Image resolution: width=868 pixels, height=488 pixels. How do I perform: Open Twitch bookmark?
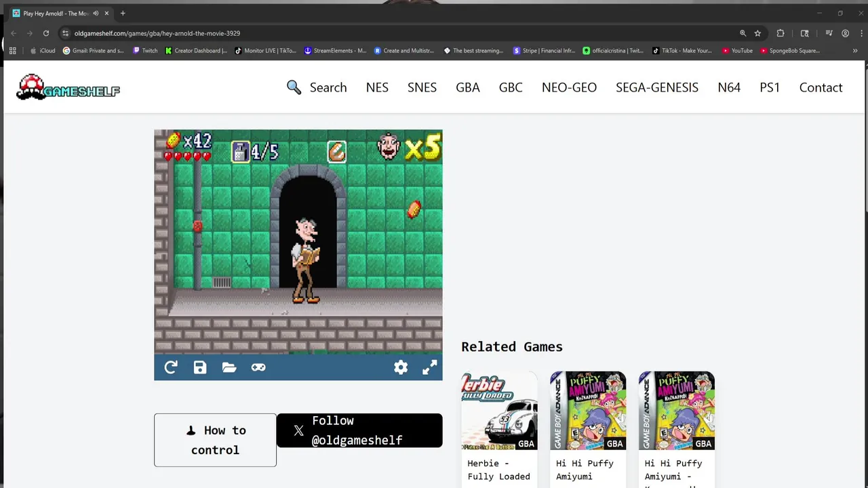click(x=145, y=50)
